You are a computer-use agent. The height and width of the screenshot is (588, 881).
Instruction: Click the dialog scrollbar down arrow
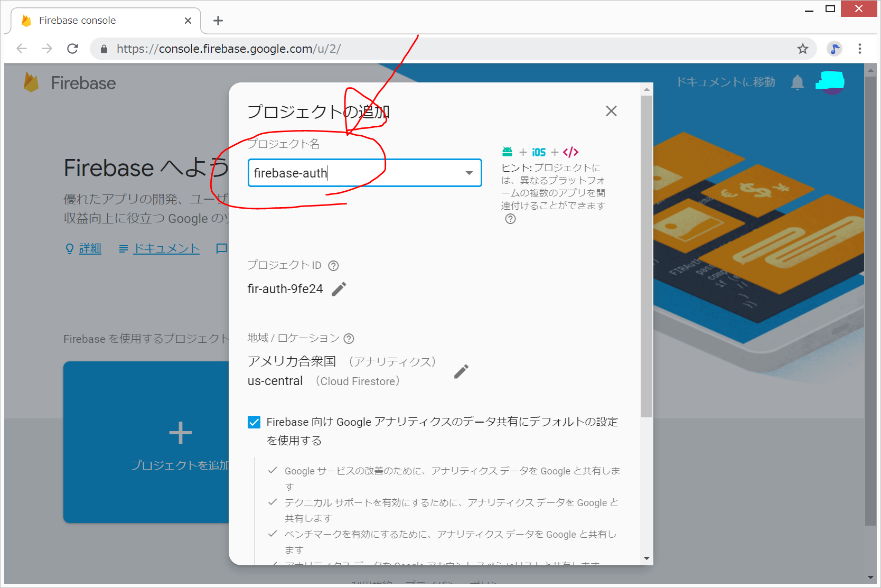coord(647,558)
